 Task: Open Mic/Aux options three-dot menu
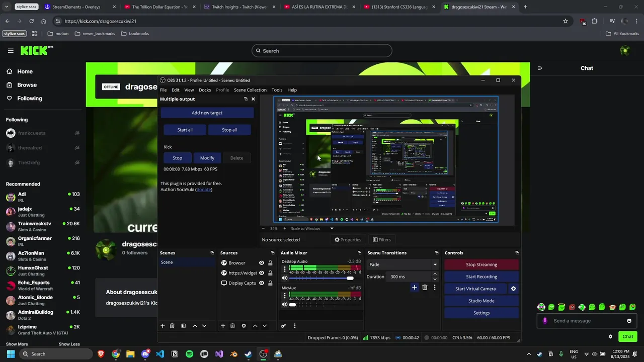point(285,296)
